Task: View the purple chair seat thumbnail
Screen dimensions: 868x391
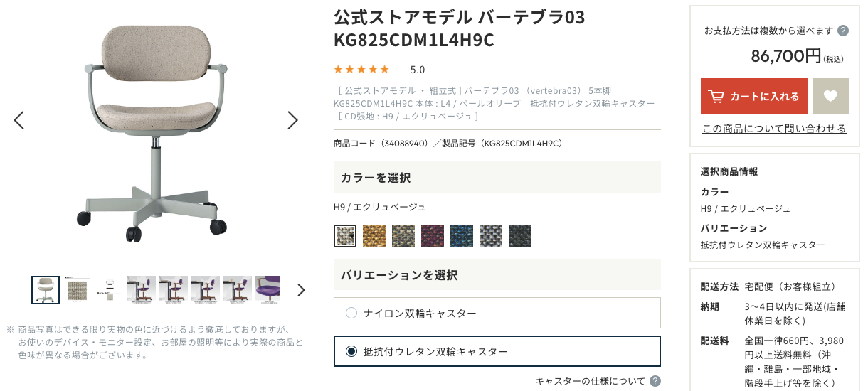Action: coord(268,290)
